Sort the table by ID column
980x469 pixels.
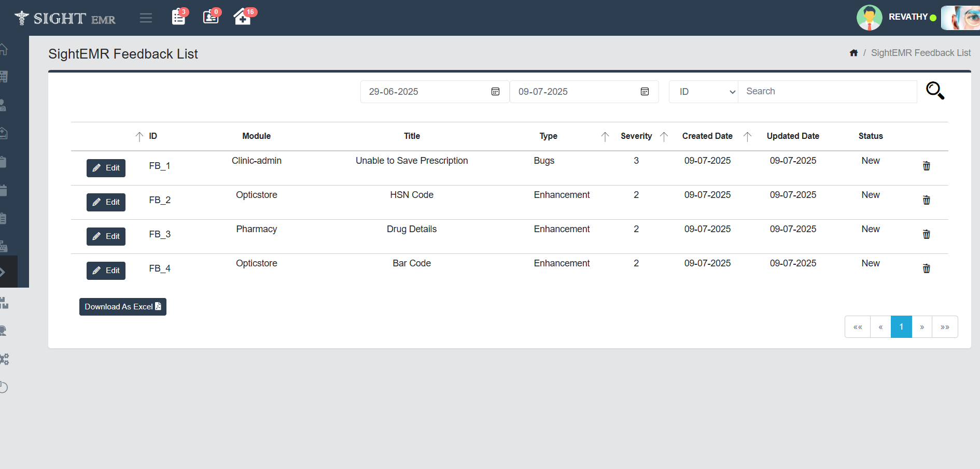[x=139, y=136]
